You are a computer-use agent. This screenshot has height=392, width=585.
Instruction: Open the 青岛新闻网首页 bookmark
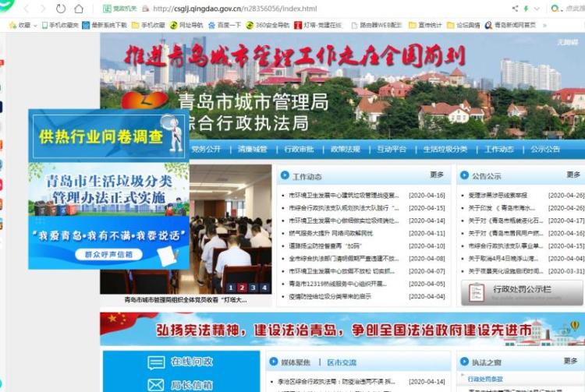click(510, 25)
